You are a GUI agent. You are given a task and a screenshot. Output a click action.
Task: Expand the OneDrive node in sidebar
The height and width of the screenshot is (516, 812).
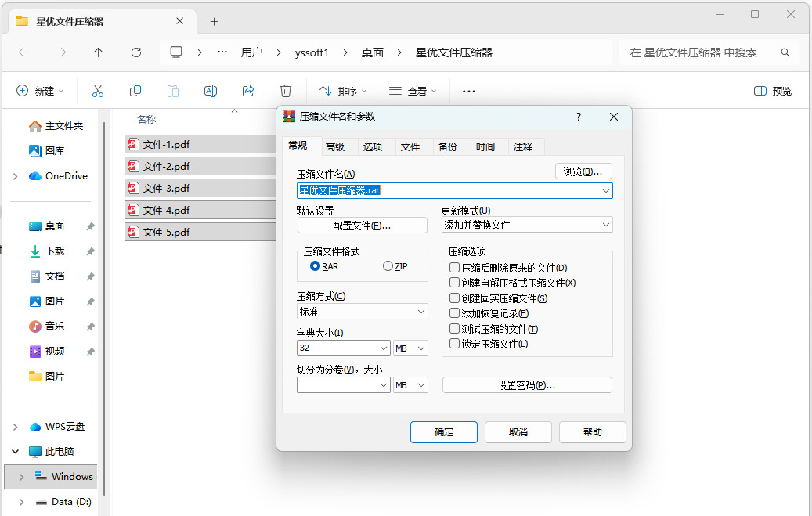coord(16,176)
